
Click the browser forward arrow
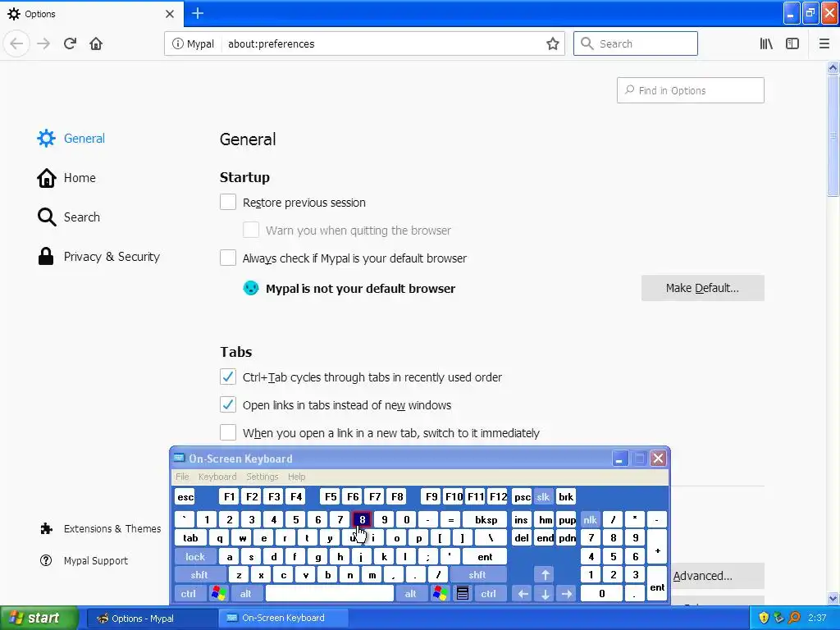(x=43, y=43)
